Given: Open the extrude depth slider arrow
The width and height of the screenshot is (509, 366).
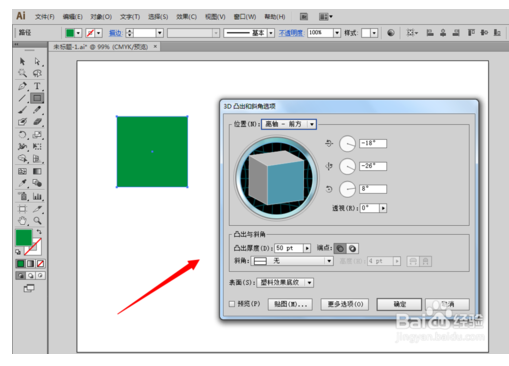Looking at the screenshot, I should point(307,248).
